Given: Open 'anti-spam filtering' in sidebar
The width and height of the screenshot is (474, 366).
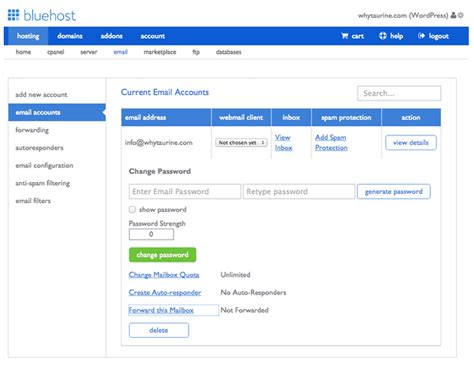Looking at the screenshot, I should coord(43,183).
